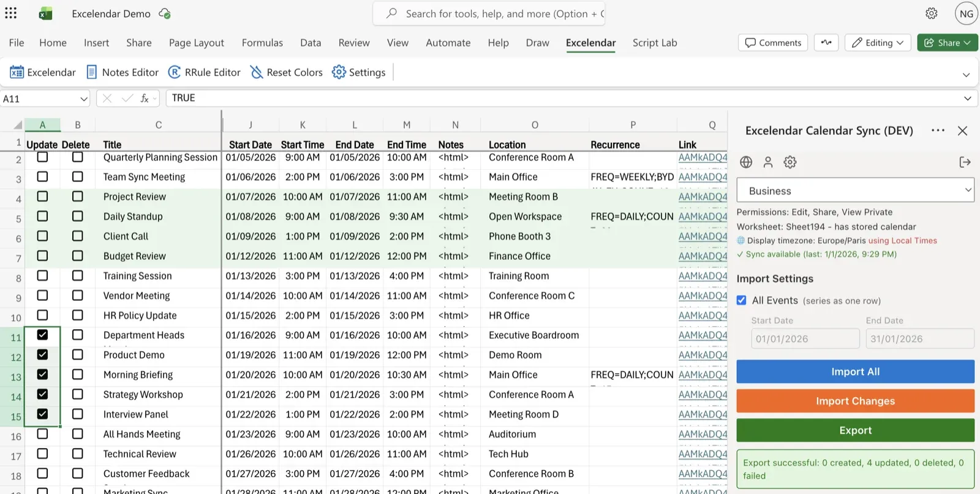Click the Start Date field 01/01/2026
Screen dimensions: 980x494
(805, 338)
